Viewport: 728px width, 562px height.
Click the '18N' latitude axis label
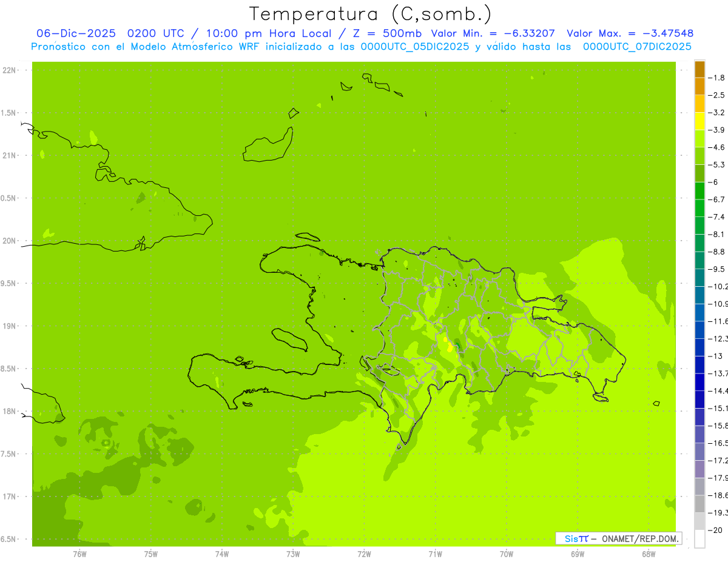pos(10,412)
